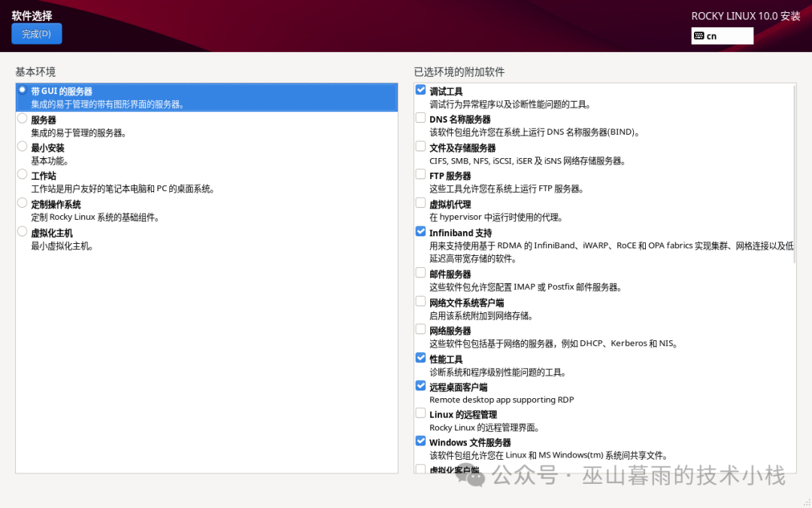Screen dimensions: 812x508
Task: Click the 完成(D) button to confirm selection
Action: tap(36, 33)
